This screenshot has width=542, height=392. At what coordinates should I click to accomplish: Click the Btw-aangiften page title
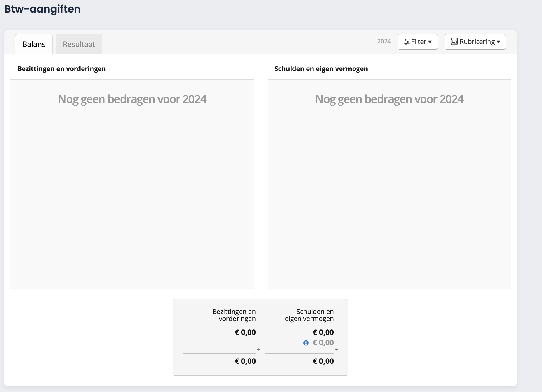[42, 9]
